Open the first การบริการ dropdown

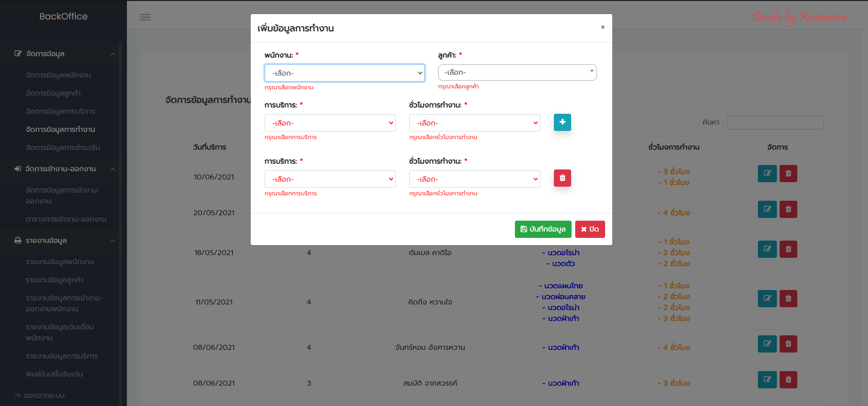pos(330,123)
